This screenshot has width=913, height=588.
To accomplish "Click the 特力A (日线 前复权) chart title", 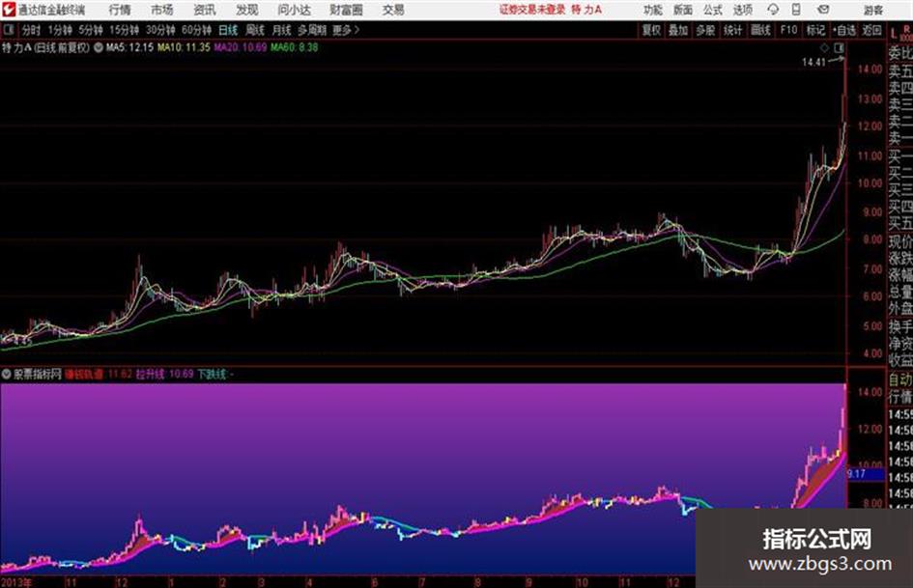I will [46, 47].
